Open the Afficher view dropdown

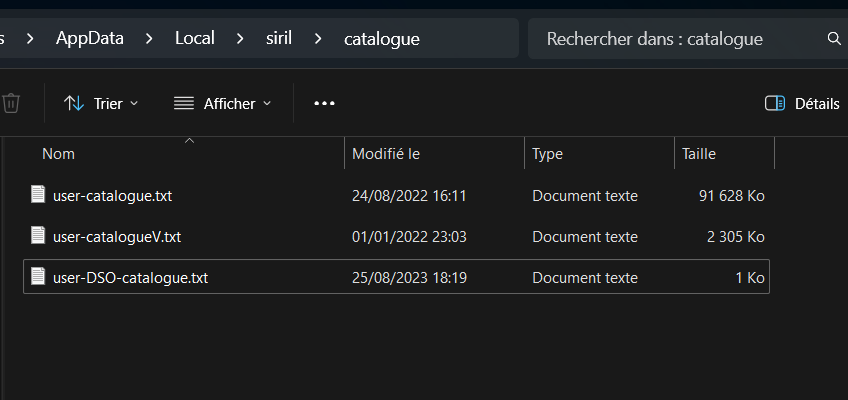pyautogui.click(x=222, y=103)
